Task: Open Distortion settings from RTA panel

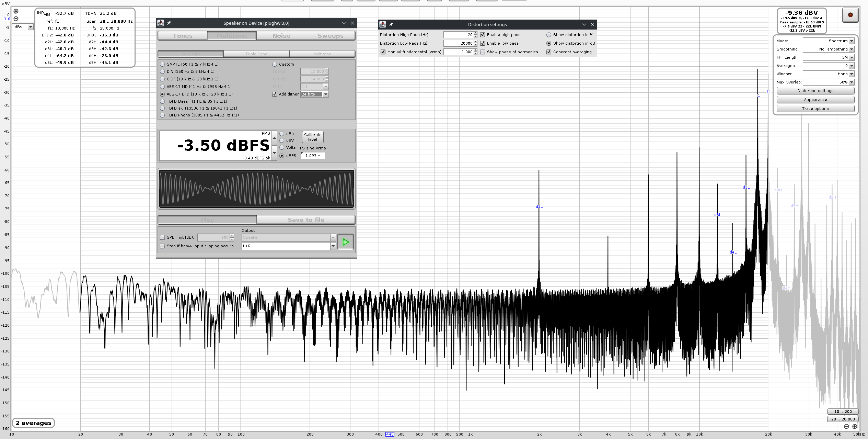Action: click(815, 91)
